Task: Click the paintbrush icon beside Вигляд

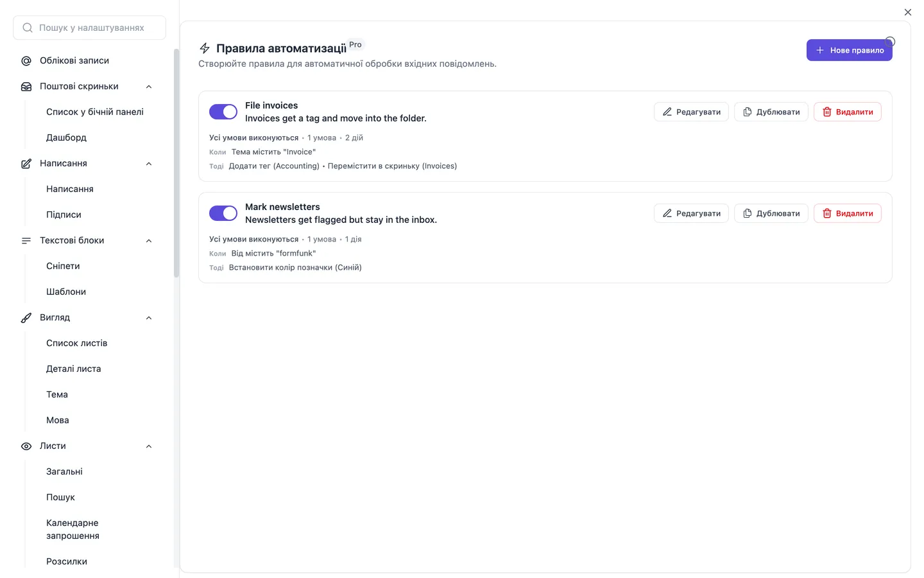Action: 26,318
